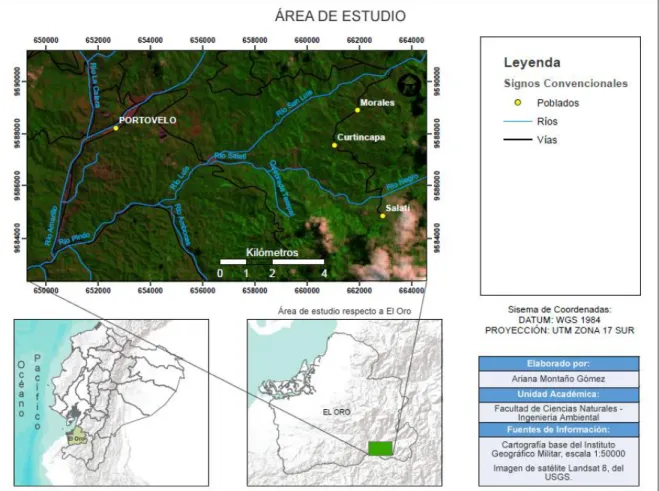Click the Leyenda heading
Viewport: 659px width, 491px height.
(532, 63)
